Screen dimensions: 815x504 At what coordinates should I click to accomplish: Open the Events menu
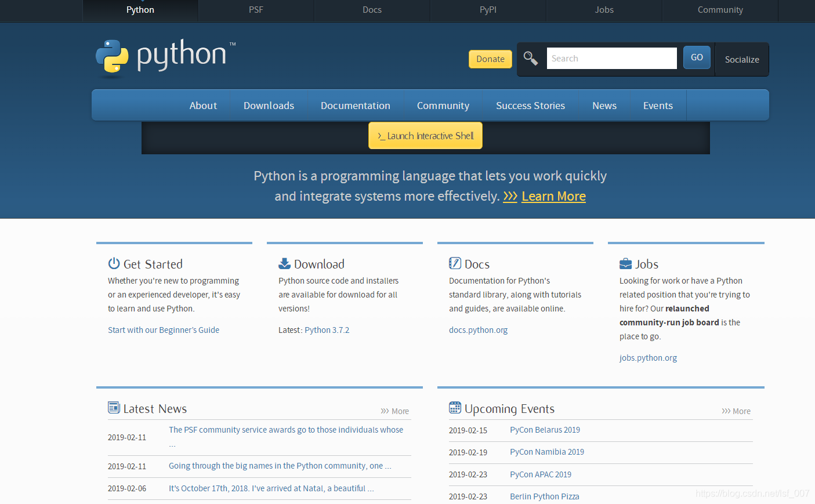(658, 106)
